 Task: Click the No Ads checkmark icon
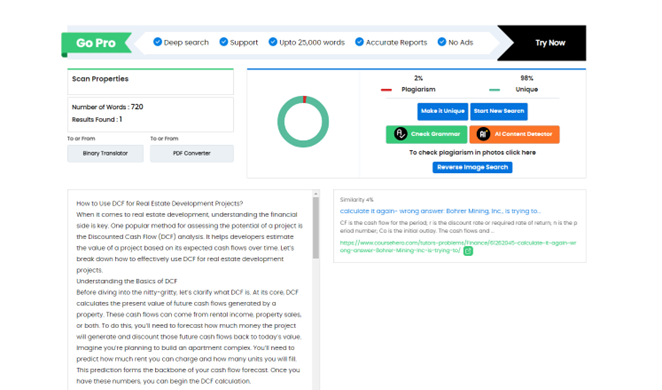[x=442, y=42]
